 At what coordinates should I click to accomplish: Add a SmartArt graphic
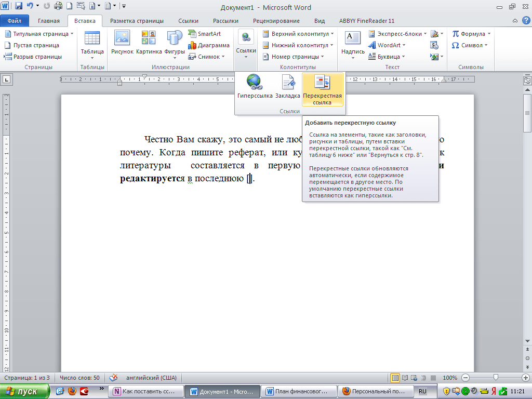205,34
